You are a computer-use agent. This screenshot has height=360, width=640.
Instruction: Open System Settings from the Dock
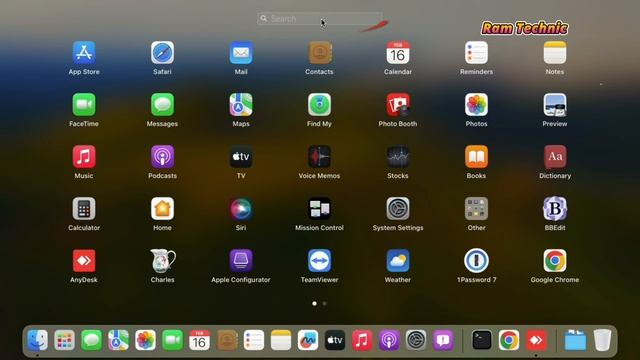point(416,340)
